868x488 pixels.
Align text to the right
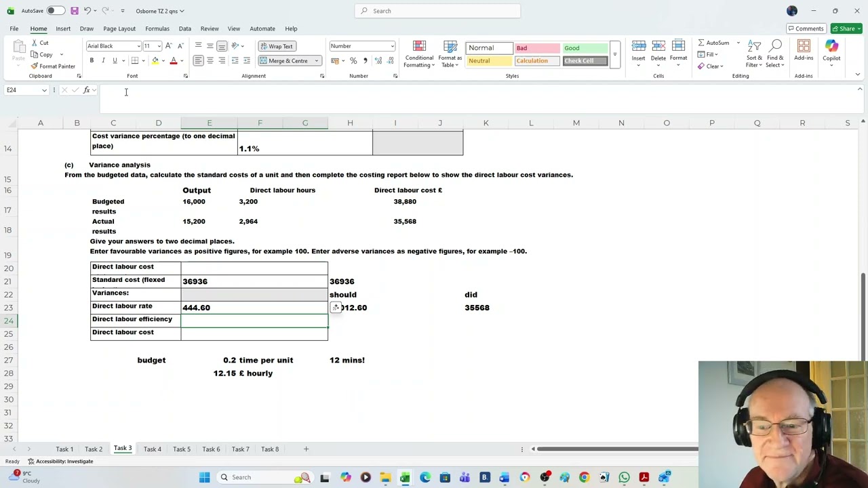(222, 61)
